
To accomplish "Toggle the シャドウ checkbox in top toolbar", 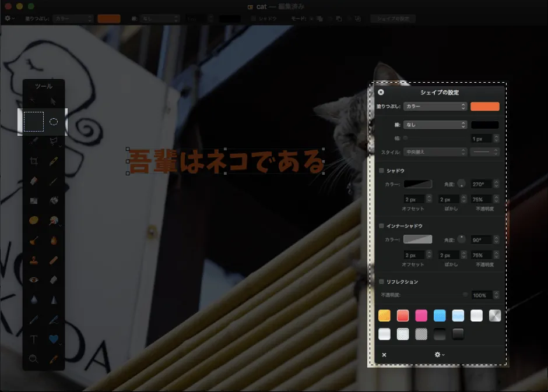I will click(254, 18).
